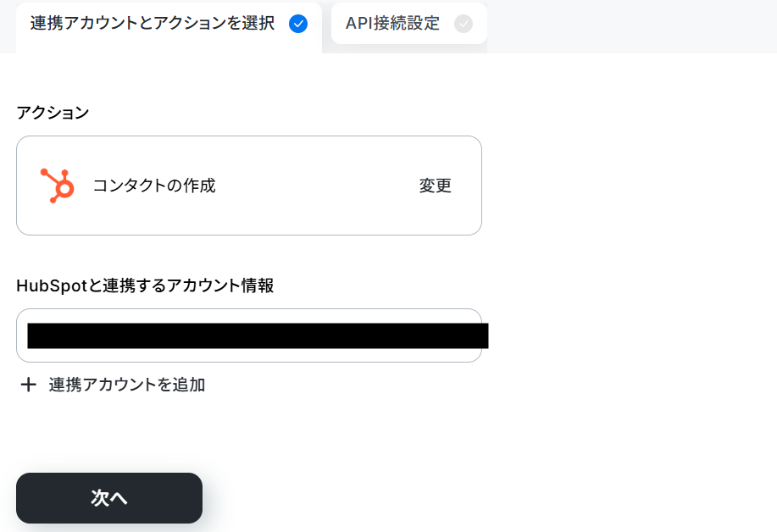The image size is (777, 532).
Task: Click 変更 to change the action
Action: tap(435, 186)
